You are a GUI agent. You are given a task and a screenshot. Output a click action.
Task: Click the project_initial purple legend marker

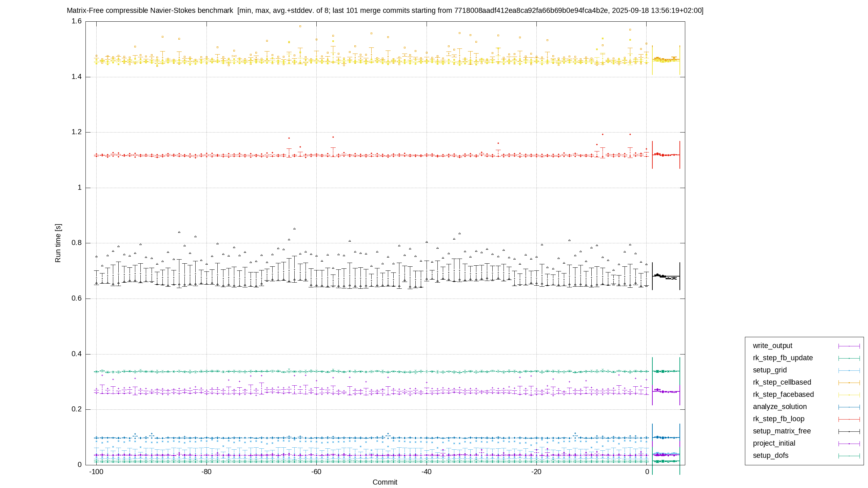pos(849,444)
